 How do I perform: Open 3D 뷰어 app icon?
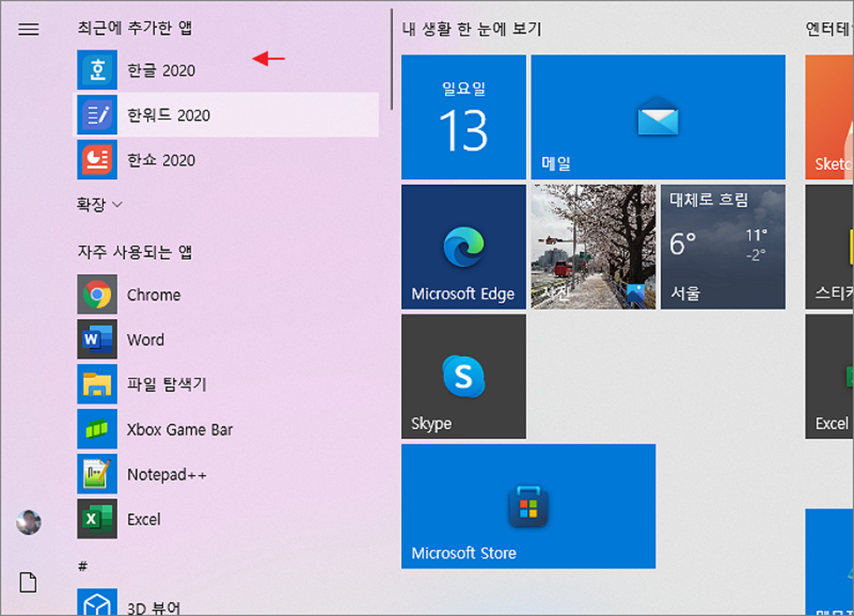click(x=97, y=602)
